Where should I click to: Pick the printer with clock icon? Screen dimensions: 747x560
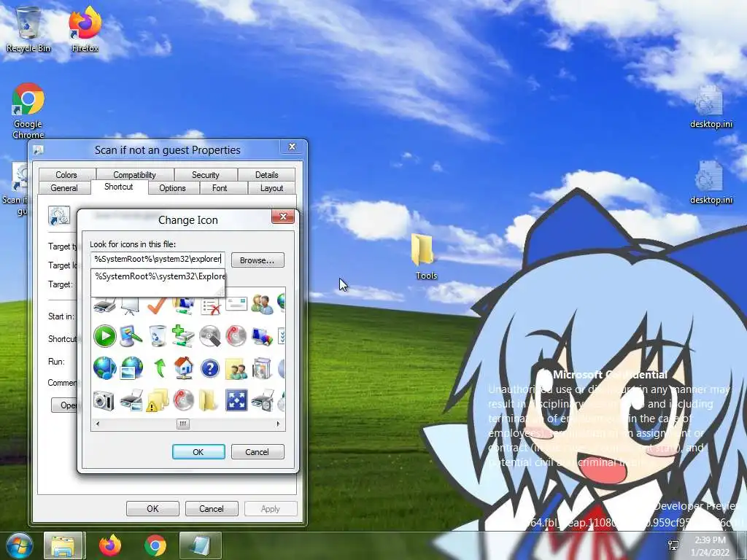[263, 400]
